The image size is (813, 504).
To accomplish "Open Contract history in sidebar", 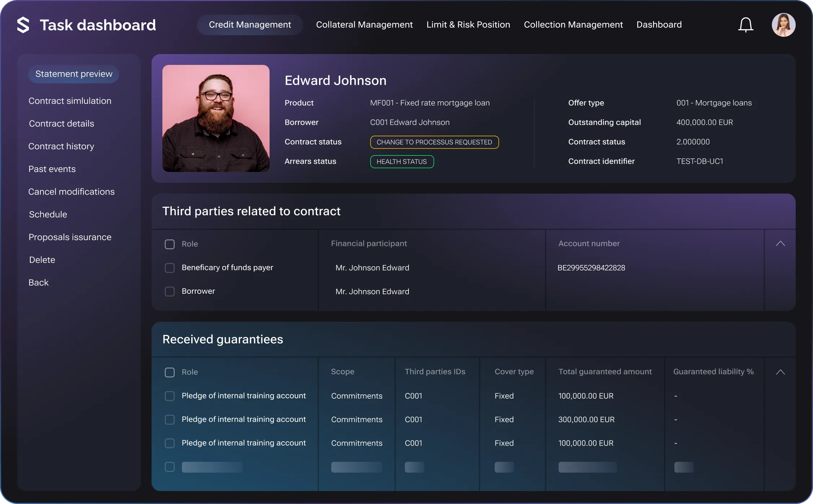I will (61, 146).
